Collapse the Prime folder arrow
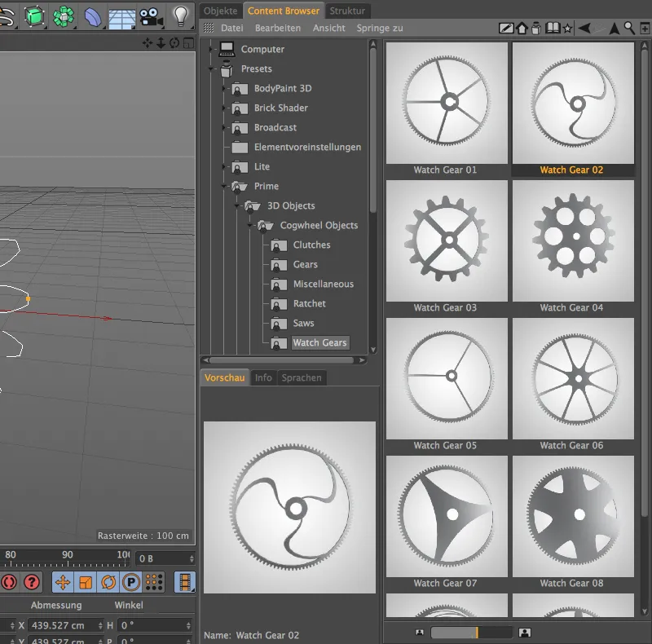The width and height of the screenshot is (652, 644). point(223,186)
